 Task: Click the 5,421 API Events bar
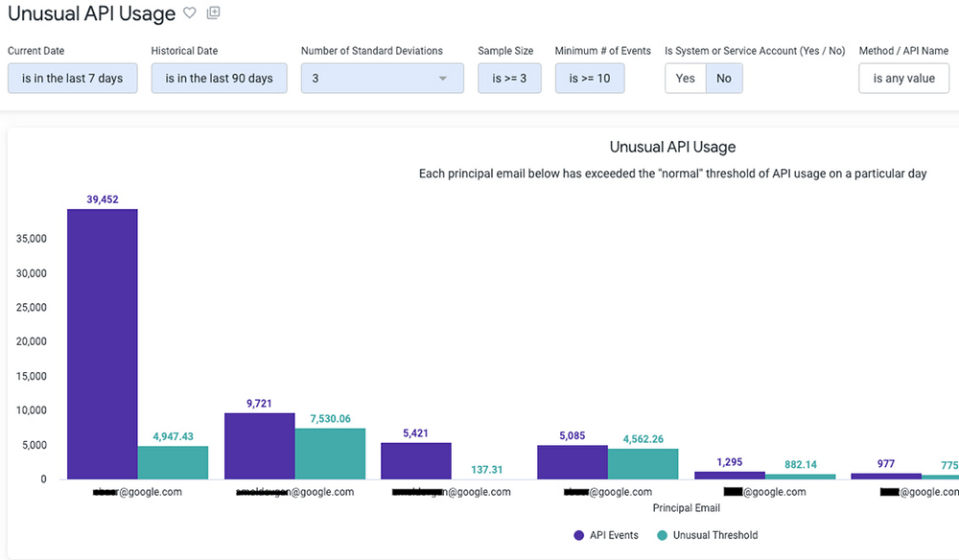click(416, 461)
